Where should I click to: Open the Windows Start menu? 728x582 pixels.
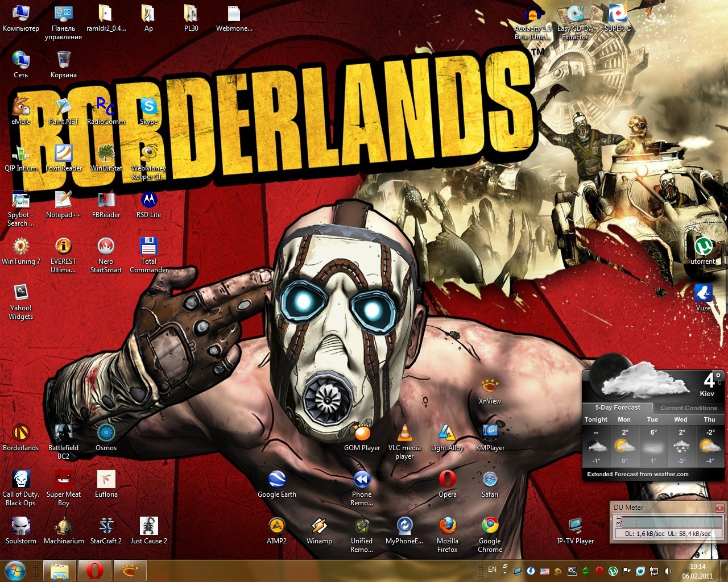point(15,570)
